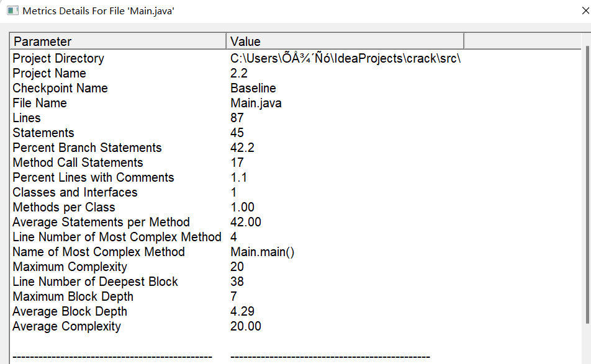The image size is (591, 364).
Task: Select the File Name row
Action: tap(40, 103)
